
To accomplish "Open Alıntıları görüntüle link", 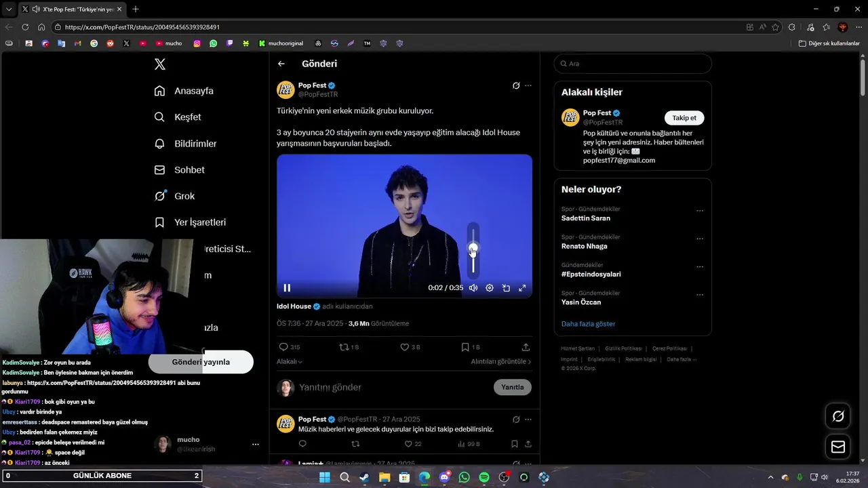I will tap(501, 362).
